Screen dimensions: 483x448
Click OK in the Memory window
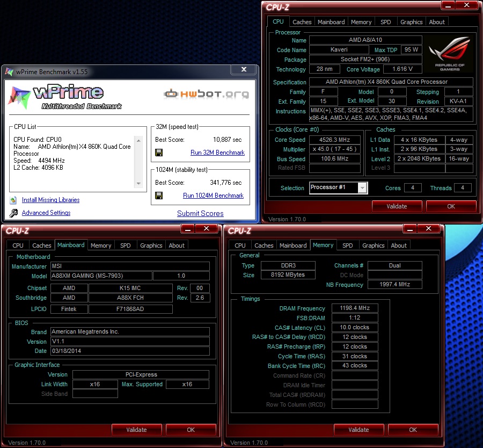point(413,430)
